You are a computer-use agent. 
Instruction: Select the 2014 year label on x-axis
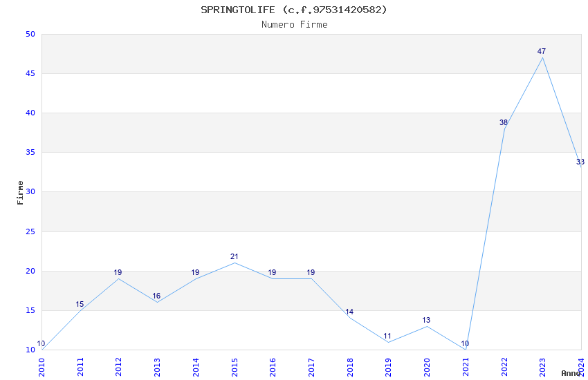point(196,365)
